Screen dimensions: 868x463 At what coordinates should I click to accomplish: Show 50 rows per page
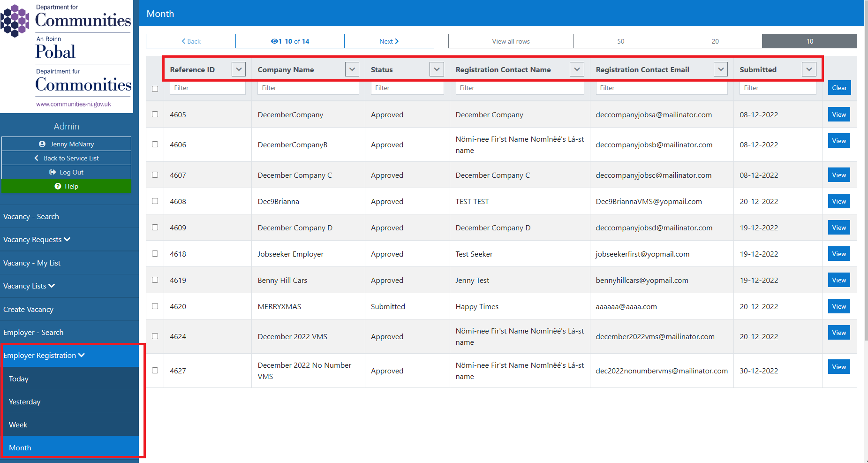620,41
